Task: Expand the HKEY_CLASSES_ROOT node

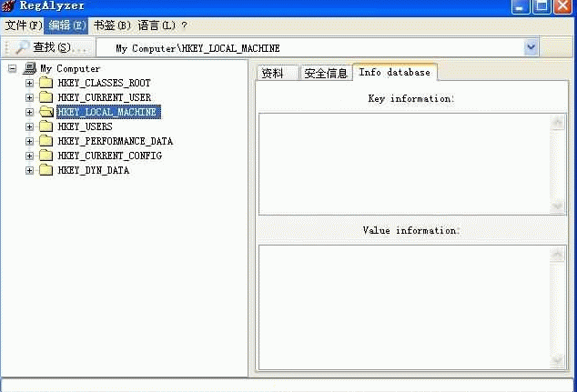Action: pyautogui.click(x=29, y=83)
